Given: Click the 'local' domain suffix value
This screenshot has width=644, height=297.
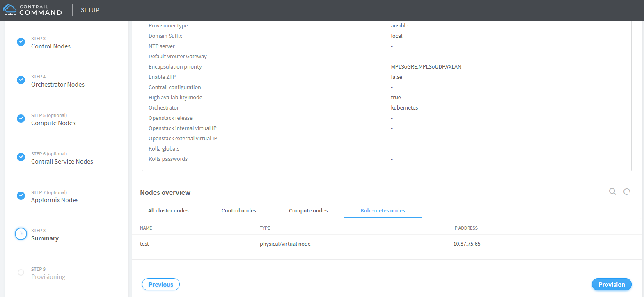Looking at the screenshot, I should point(396,36).
